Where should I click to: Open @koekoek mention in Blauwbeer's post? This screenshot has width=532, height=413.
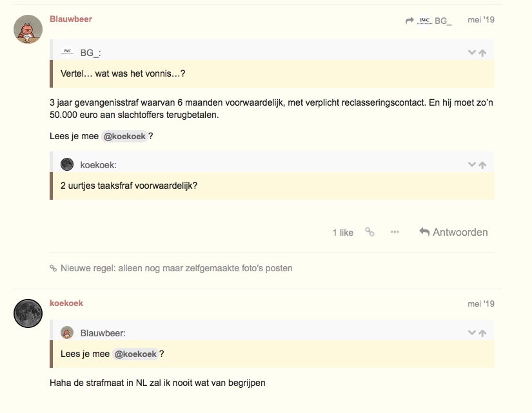click(125, 137)
